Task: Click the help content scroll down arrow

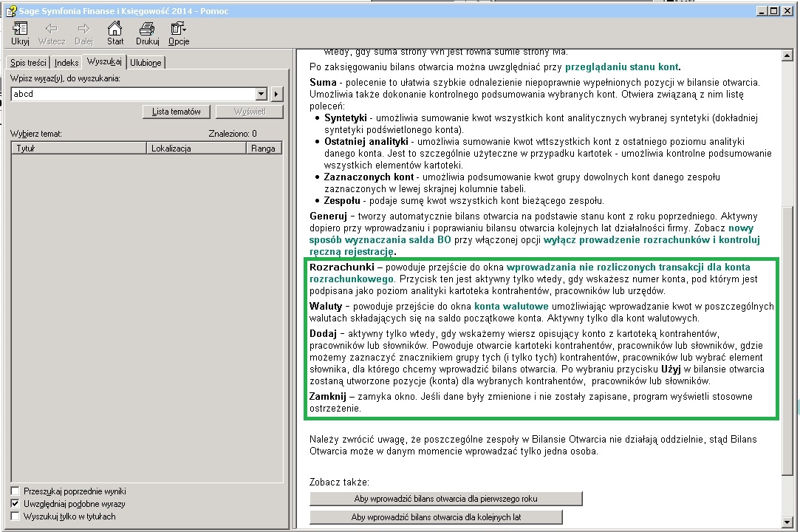Action: click(x=787, y=522)
